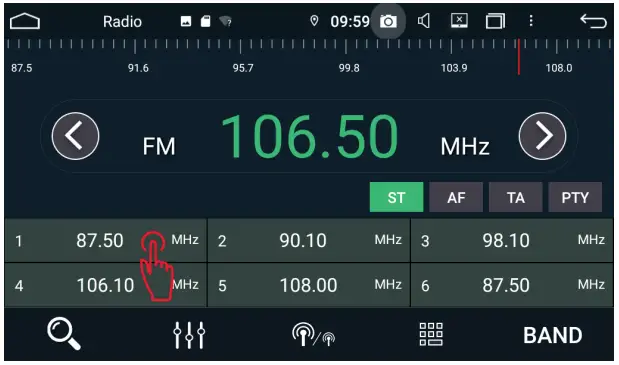The width and height of the screenshot is (619, 365).
Task: Tap the dial scale at 91.6
Action: [138, 68]
